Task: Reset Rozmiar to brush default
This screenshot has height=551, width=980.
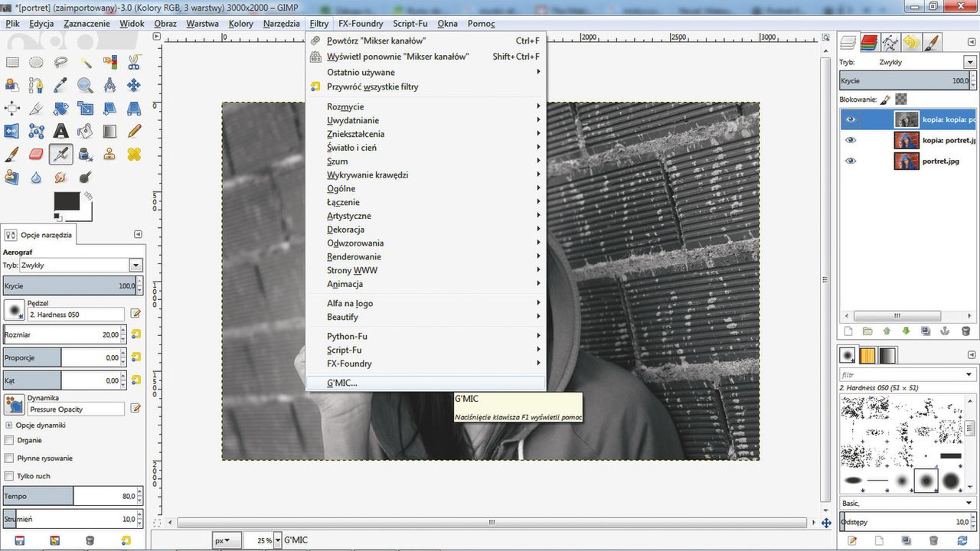Action: coord(136,334)
